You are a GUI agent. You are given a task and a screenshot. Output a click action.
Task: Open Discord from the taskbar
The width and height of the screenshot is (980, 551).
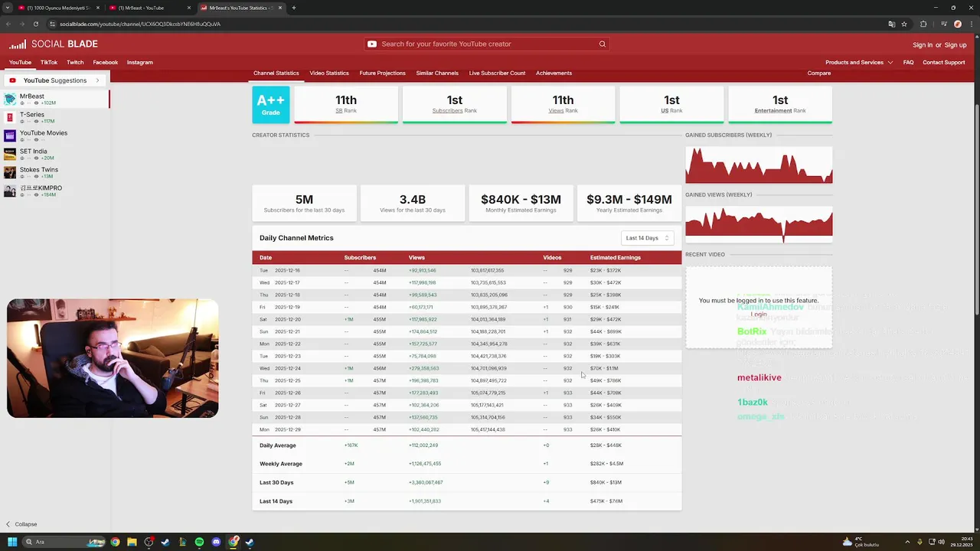click(216, 542)
